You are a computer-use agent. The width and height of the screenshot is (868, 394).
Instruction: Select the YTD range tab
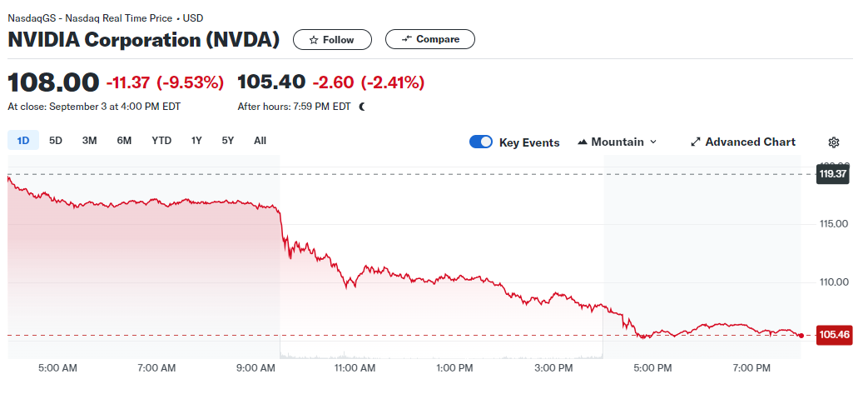click(x=161, y=141)
